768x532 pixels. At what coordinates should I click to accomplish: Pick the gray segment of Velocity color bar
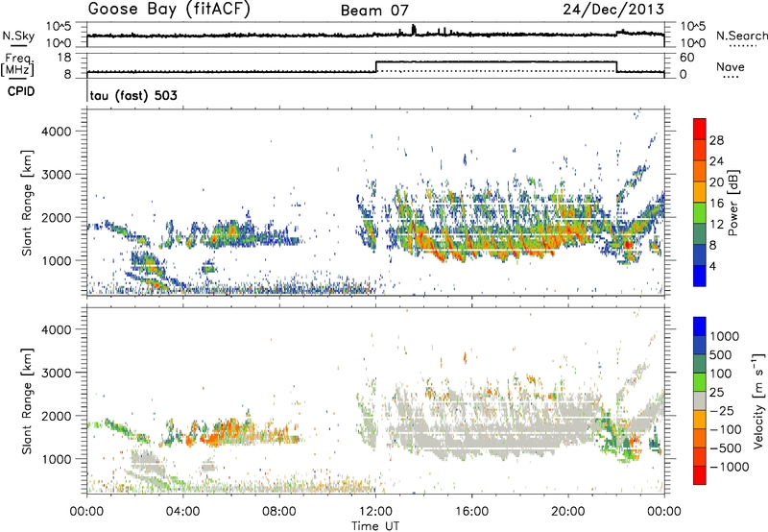coord(700,400)
